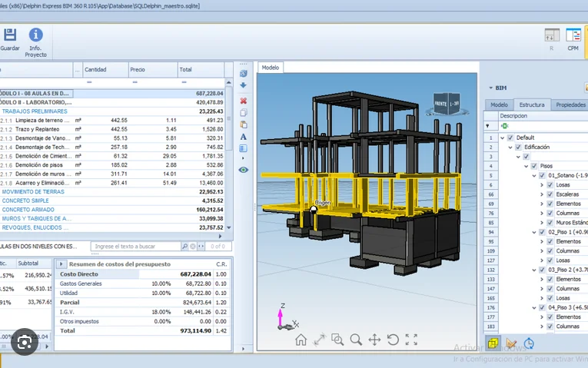588x368 pixels.
Task: Select the MOVIMIENTO DE TIERRAS row
Action: [x=112, y=192]
